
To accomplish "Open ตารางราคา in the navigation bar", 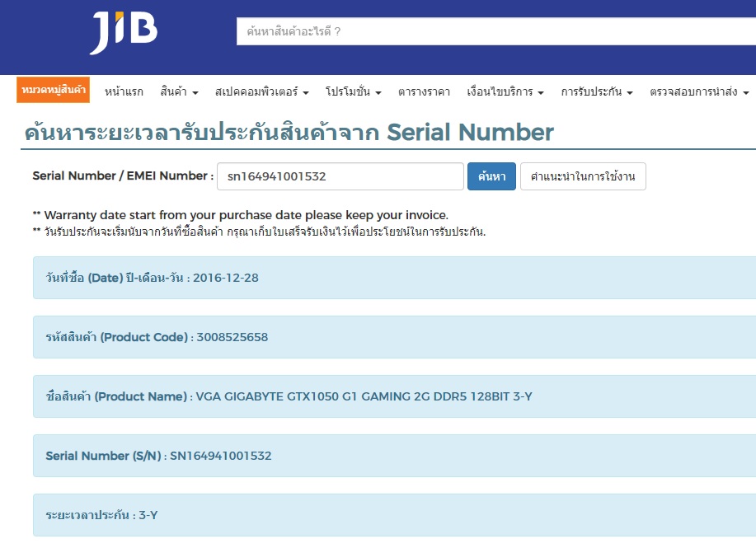I will 424,91.
